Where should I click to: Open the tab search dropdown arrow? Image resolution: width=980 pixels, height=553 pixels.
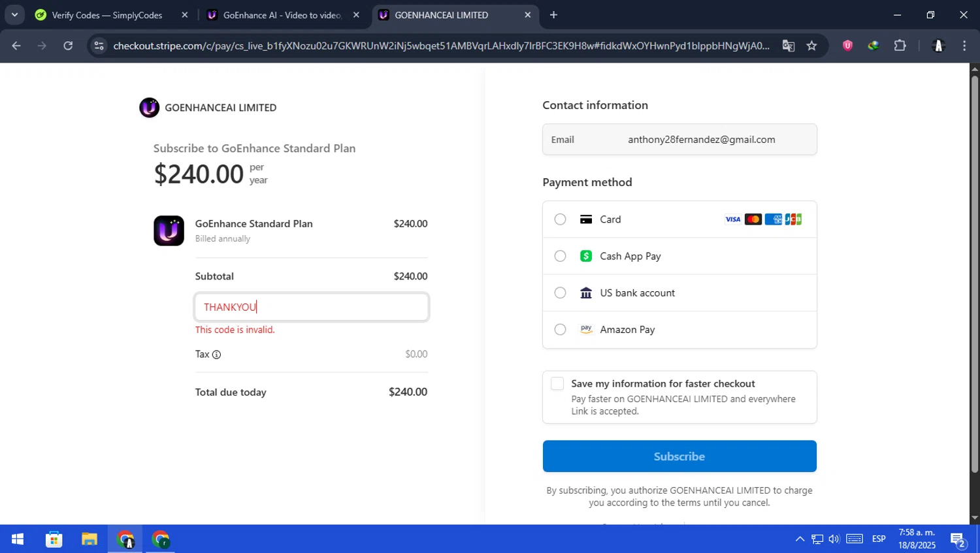(14, 15)
